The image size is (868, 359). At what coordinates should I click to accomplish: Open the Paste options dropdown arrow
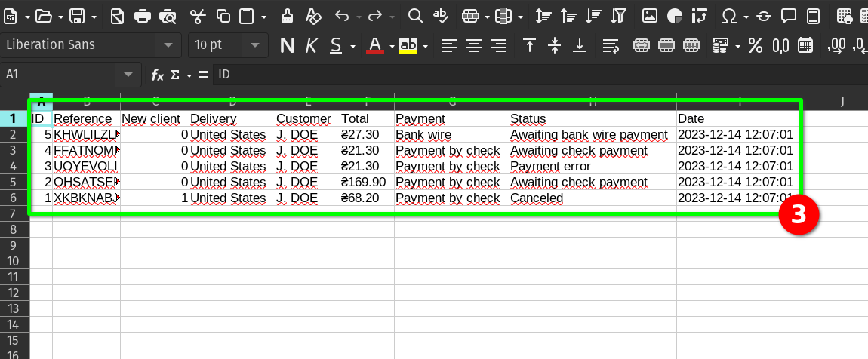(x=263, y=17)
